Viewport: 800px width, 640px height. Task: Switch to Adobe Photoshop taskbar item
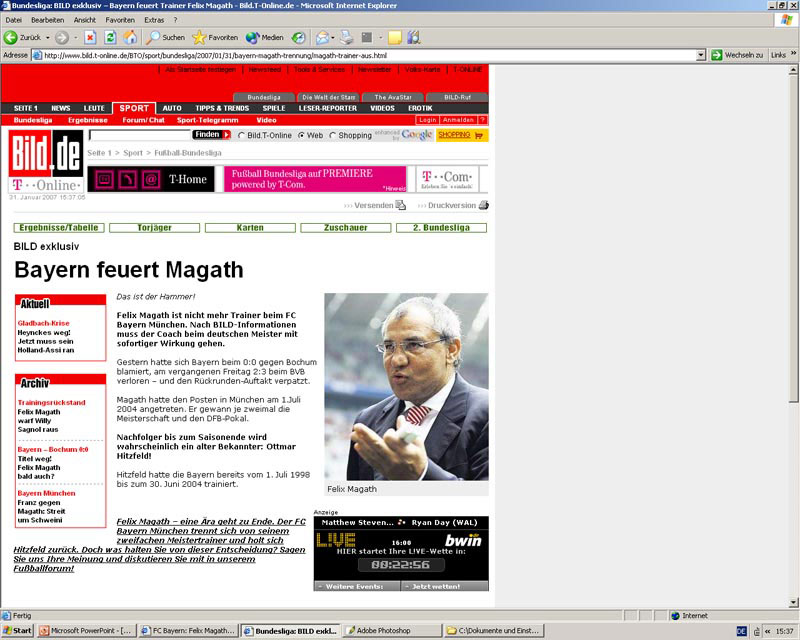pyautogui.click(x=391, y=631)
